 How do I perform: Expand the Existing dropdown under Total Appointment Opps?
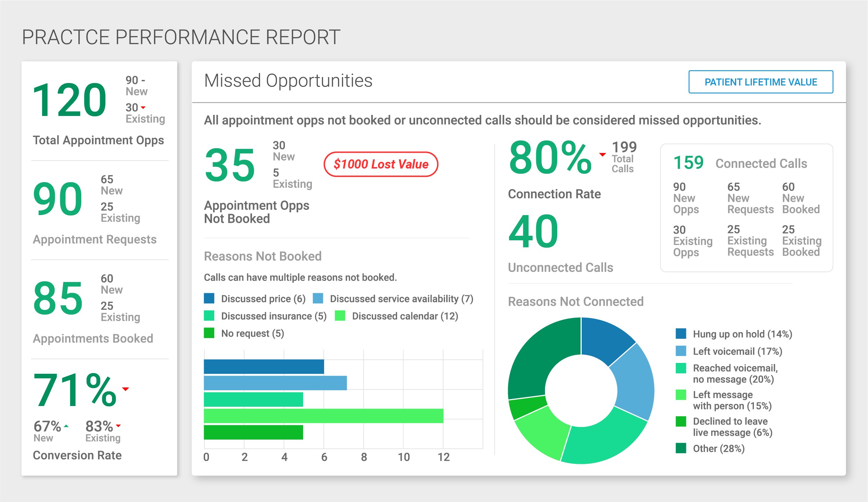click(143, 108)
